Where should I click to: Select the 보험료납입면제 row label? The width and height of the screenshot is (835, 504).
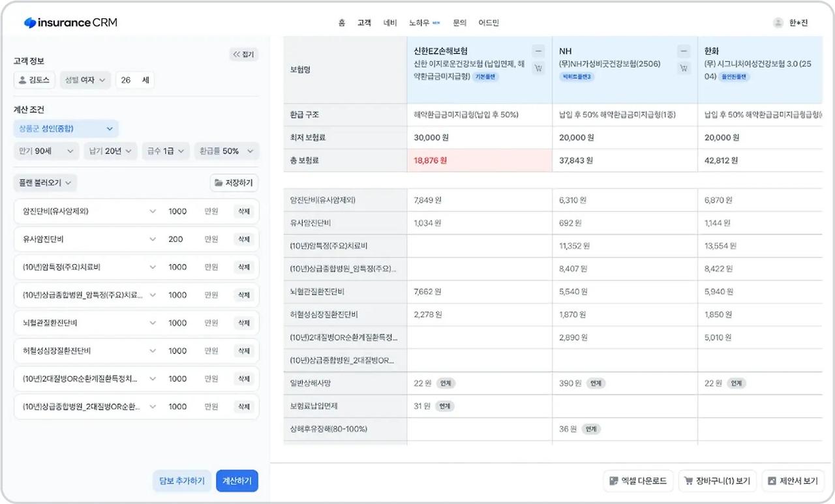pyautogui.click(x=345, y=406)
